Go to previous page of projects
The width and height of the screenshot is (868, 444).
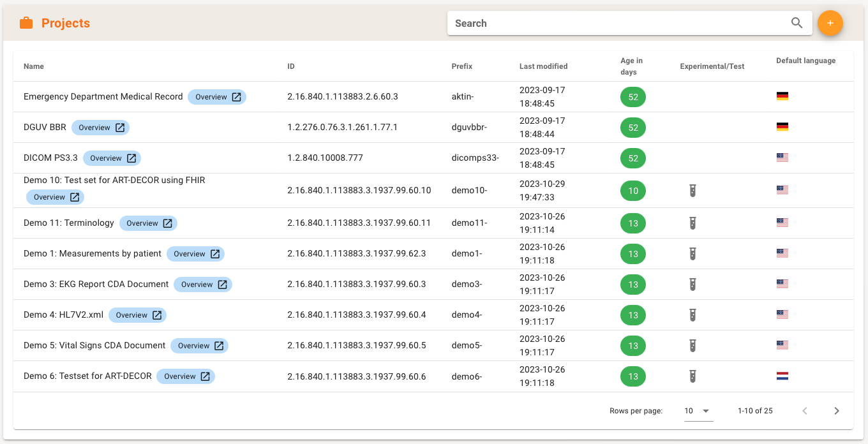(805, 411)
